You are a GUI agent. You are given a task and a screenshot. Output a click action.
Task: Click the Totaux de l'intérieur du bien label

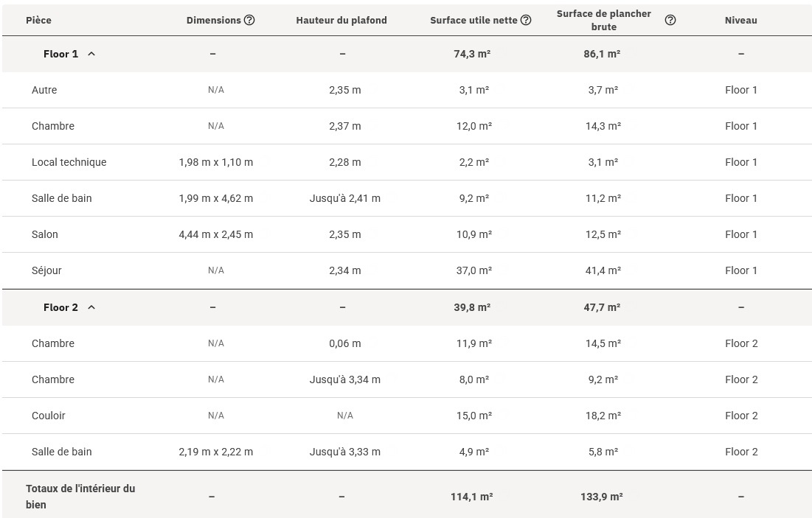coord(80,497)
